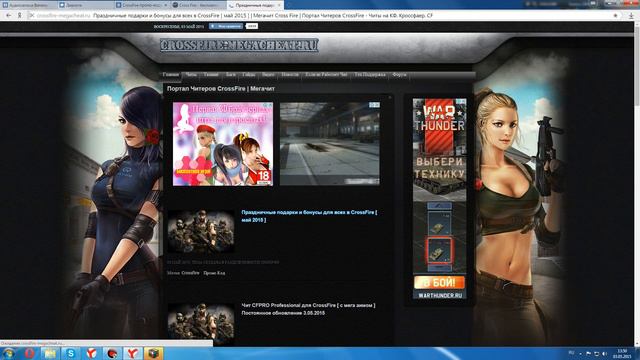Open the 'Новости' menu item

(290, 75)
